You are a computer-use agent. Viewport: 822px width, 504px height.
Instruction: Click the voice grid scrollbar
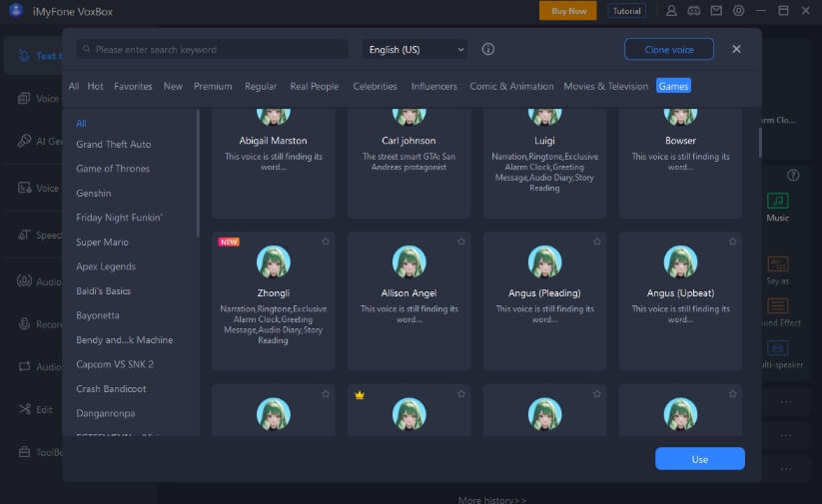pyautogui.click(x=760, y=142)
